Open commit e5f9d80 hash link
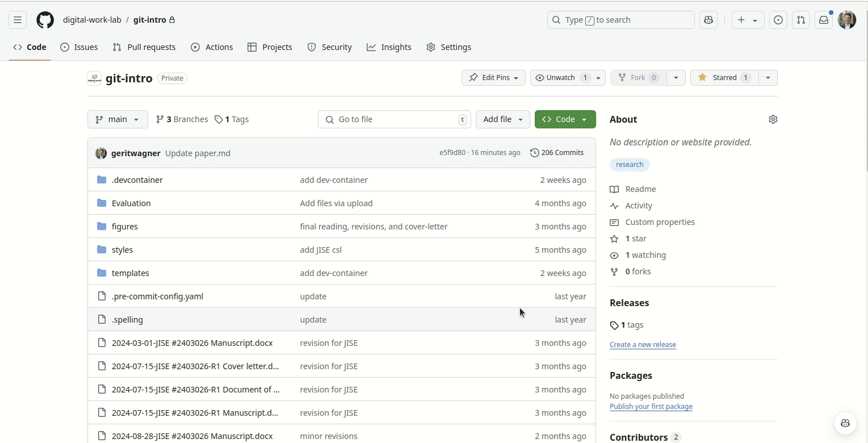Image resolution: width=868 pixels, height=443 pixels. pyautogui.click(x=452, y=153)
